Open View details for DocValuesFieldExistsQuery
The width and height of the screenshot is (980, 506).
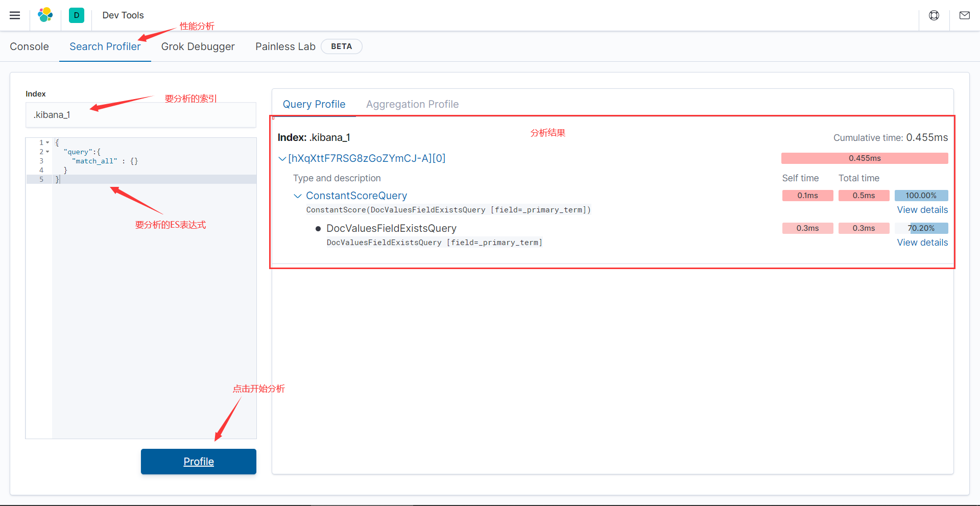[x=922, y=242]
